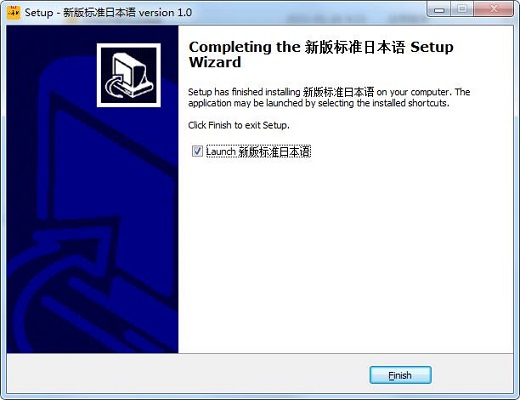Viewport: 520px width, 400px height.
Task: Click the empty white wizard page area
Action: click(x=346, y=253)
